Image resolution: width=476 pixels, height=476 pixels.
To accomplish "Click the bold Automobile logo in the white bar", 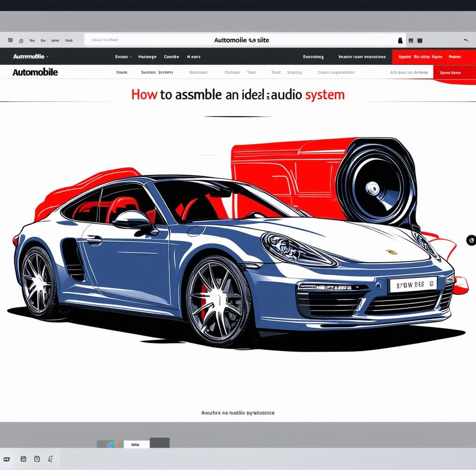I will [x=35, y=73].
